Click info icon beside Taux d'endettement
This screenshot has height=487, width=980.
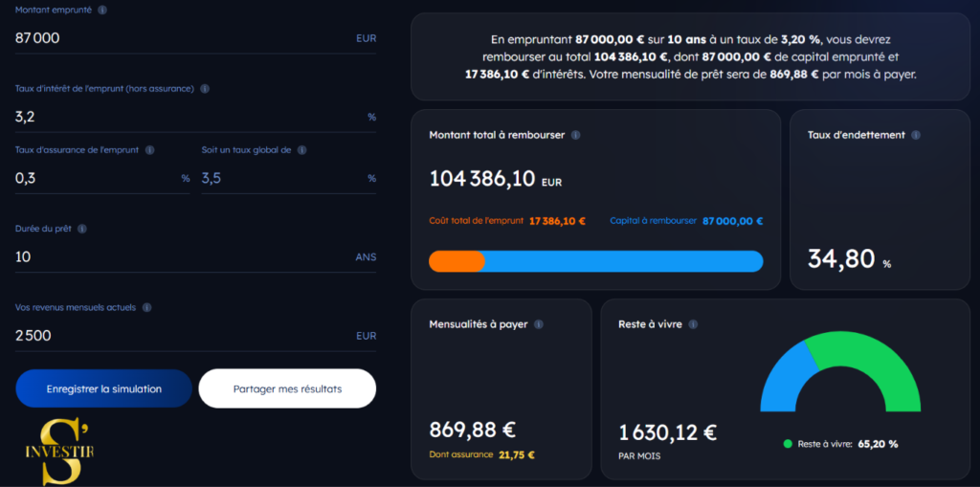[x=916, y=135]
